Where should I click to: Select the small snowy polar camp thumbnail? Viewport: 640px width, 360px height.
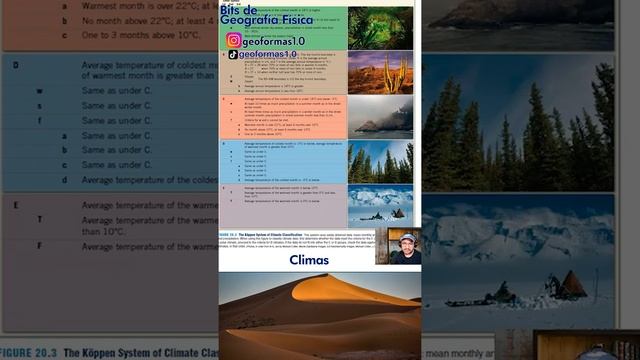(380, 206)
